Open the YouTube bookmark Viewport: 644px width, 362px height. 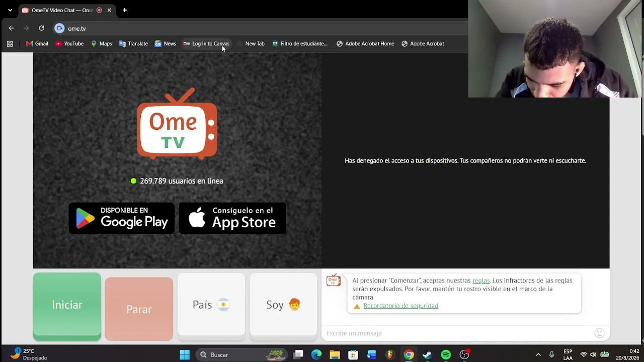[x=69, y=44]
